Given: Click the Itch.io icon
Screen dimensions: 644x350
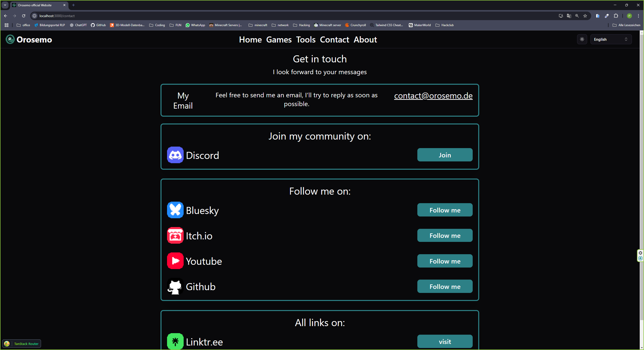Looking at the screenshot, I should [x=175, y=236].
